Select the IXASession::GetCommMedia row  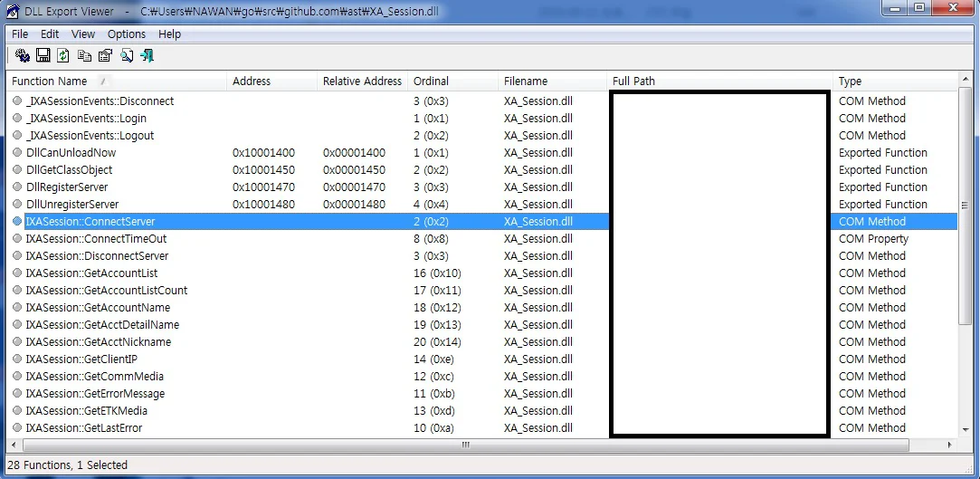coord(482,377)
